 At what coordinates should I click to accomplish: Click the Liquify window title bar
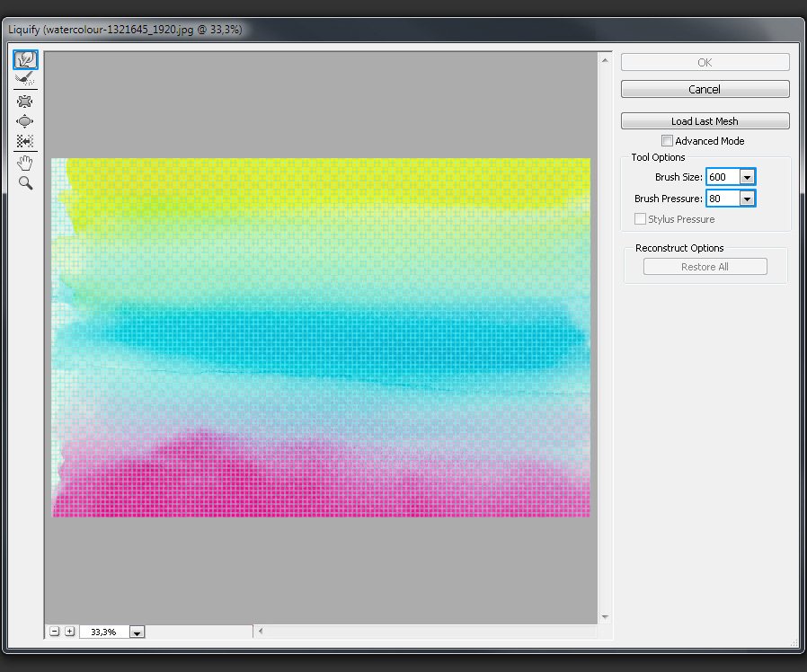pyautogui.click(x=403, y=30)
